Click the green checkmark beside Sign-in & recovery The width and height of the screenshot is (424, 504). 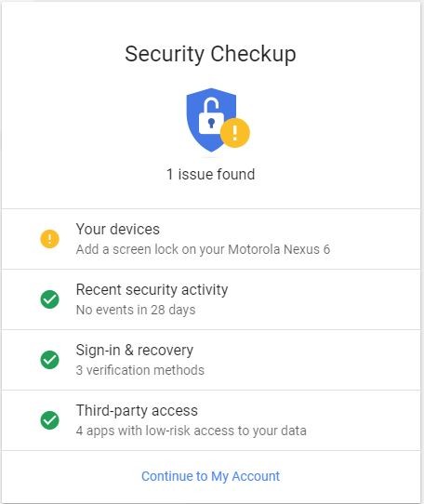point(49,360)
